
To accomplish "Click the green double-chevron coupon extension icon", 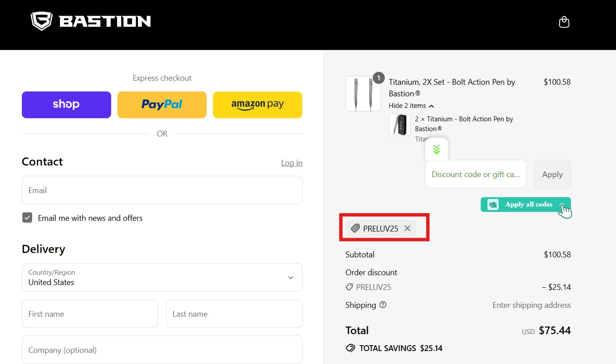I will (x=437, y=149).
